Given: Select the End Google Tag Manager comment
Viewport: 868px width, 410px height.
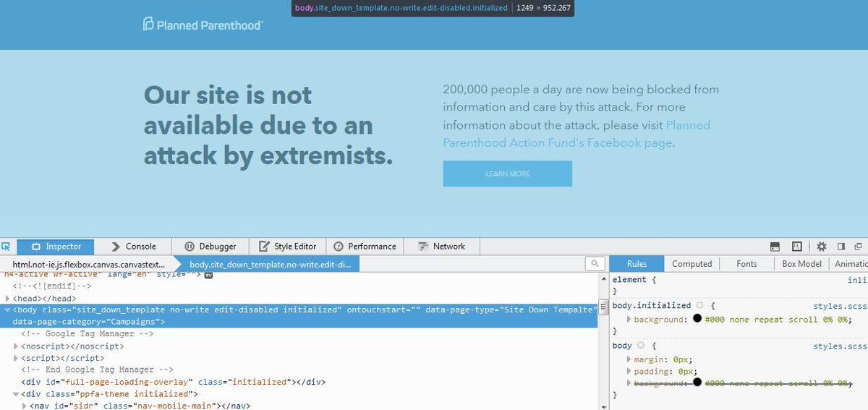Looking at the screenshot, I should [98, 370].
